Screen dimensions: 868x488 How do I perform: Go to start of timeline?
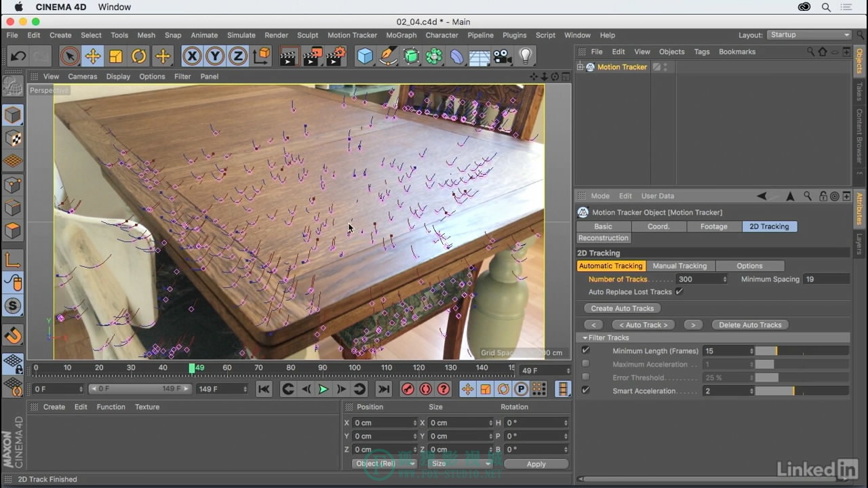(264, 389)
